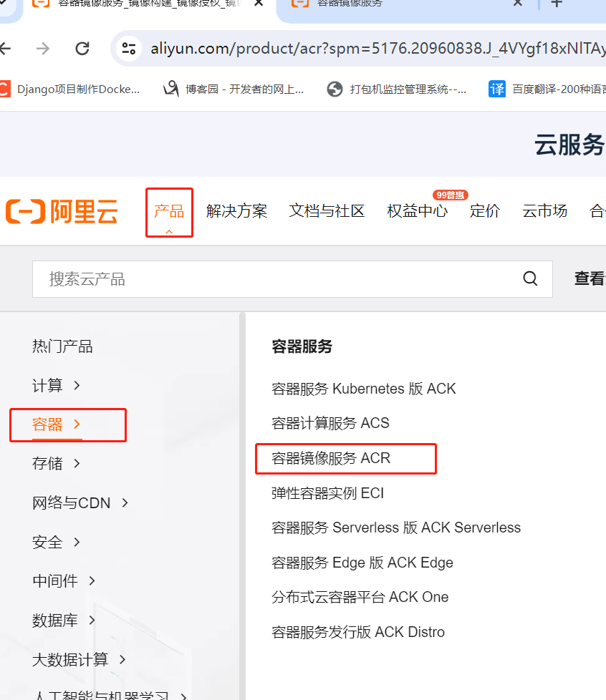Image resolution: width=606 pixels, height=700 pixels.
Task: Click the 搜索云产品 search field
Action: (292, 279)
